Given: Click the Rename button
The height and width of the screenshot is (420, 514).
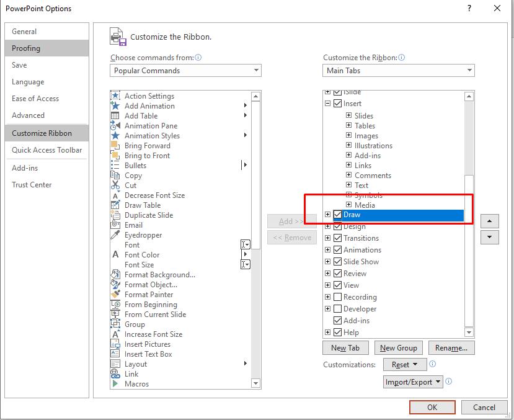Looking at the screenshot, I should tap(451, 348).
